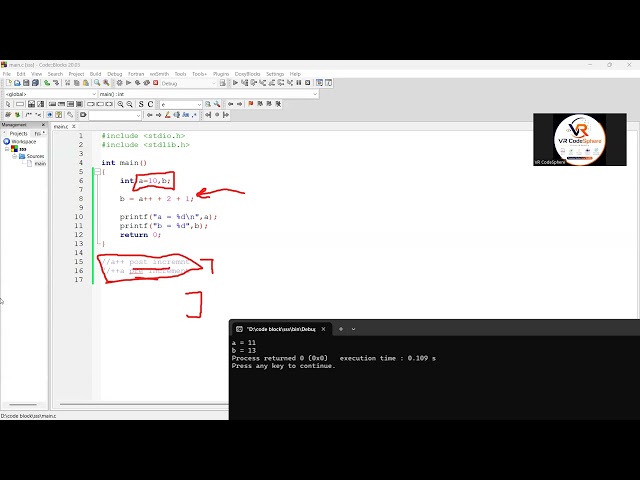Click the pointer selection tool icon
Screen dimensions: 640x480
[x=8, y=104]
